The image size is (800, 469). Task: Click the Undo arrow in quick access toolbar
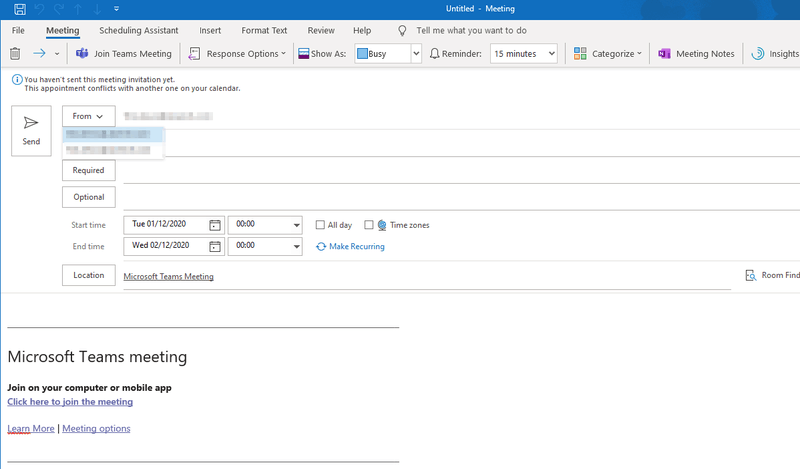click(40, 9)
